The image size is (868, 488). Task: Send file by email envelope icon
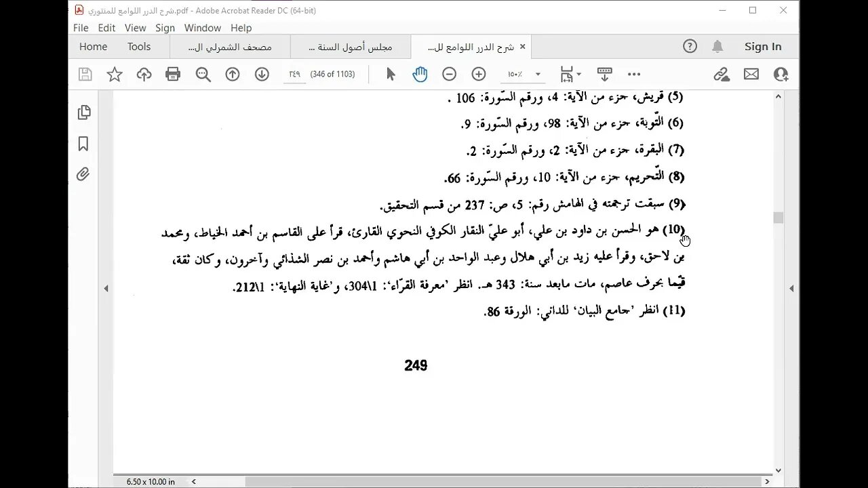[x=751, y=75]
